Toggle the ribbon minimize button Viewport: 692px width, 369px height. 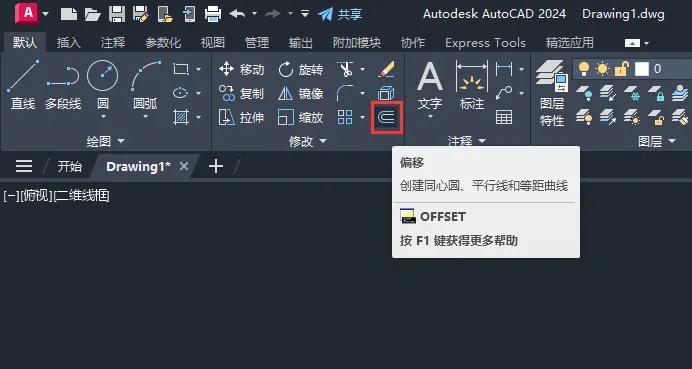point(632,43)
